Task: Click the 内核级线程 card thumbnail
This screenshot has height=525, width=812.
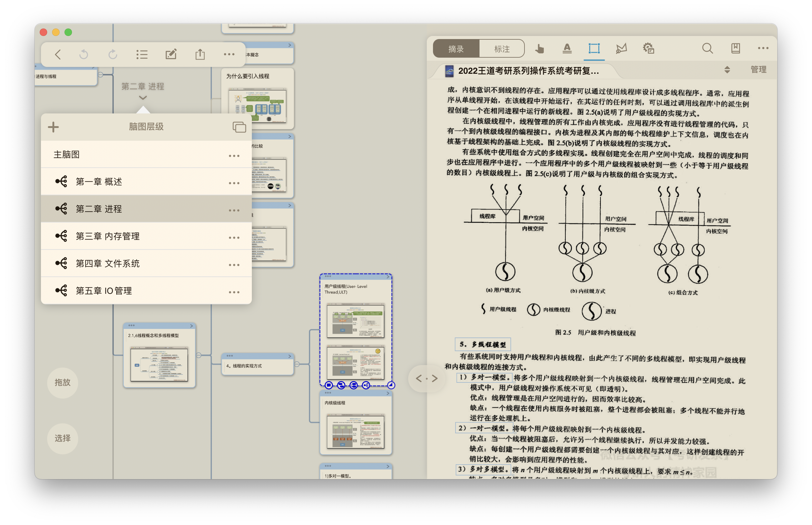Action: click(355, 431)
